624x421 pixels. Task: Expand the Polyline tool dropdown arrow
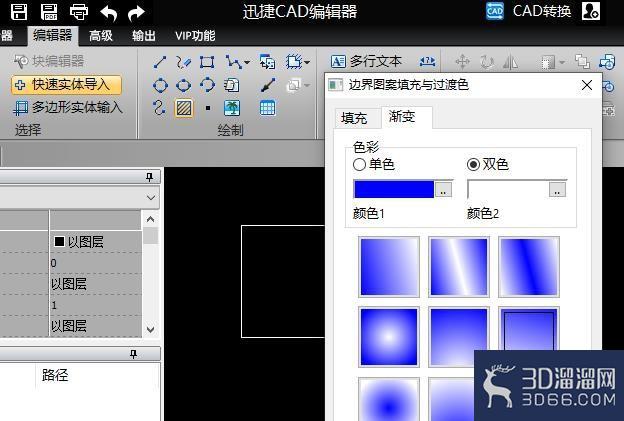point(247,62)
